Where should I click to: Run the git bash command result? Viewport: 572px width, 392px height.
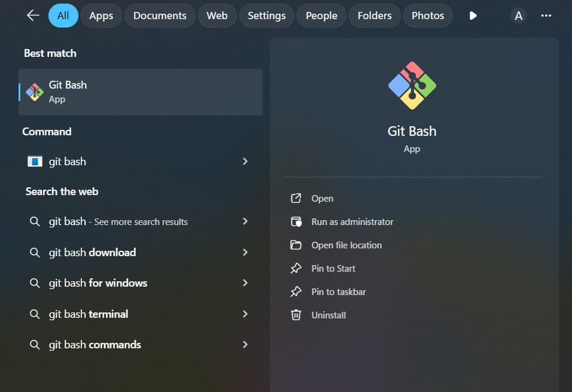pos(141,162)
